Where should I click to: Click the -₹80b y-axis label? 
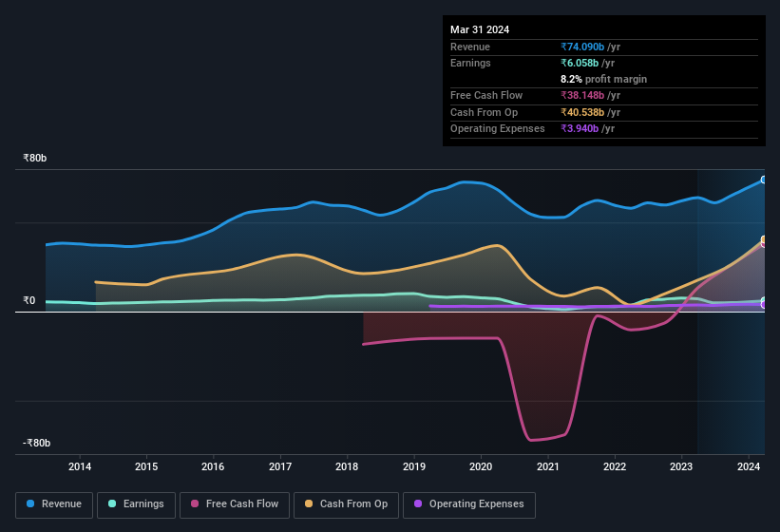(36, 443)
